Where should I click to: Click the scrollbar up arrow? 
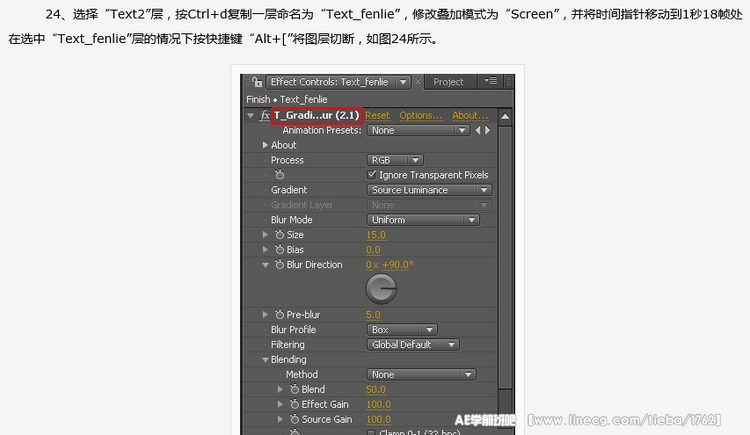[505, 116]
